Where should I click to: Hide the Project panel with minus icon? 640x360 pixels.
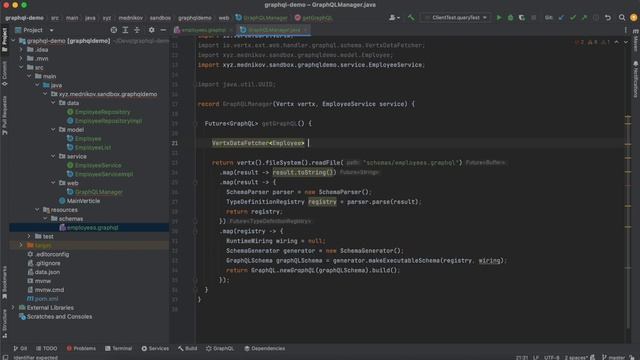[163, 30]
